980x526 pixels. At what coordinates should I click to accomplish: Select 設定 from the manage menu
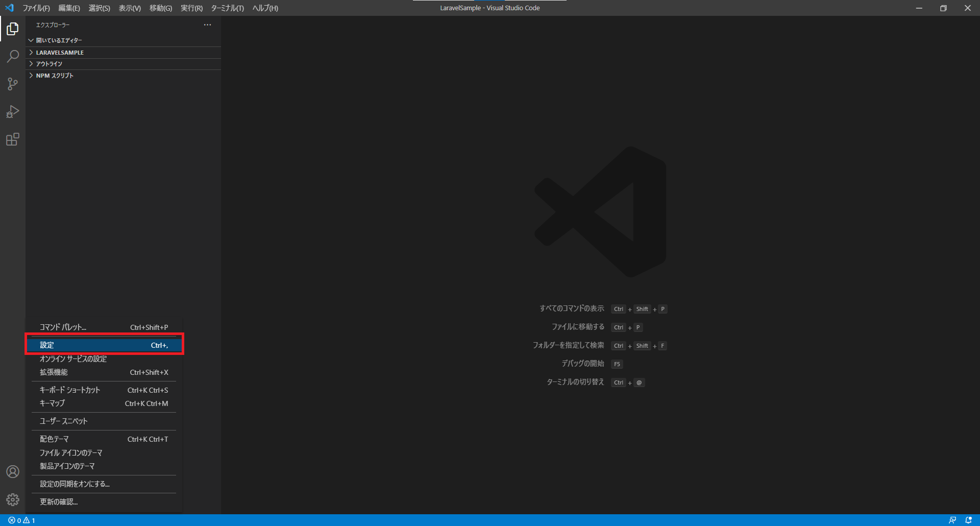(104, 345)
